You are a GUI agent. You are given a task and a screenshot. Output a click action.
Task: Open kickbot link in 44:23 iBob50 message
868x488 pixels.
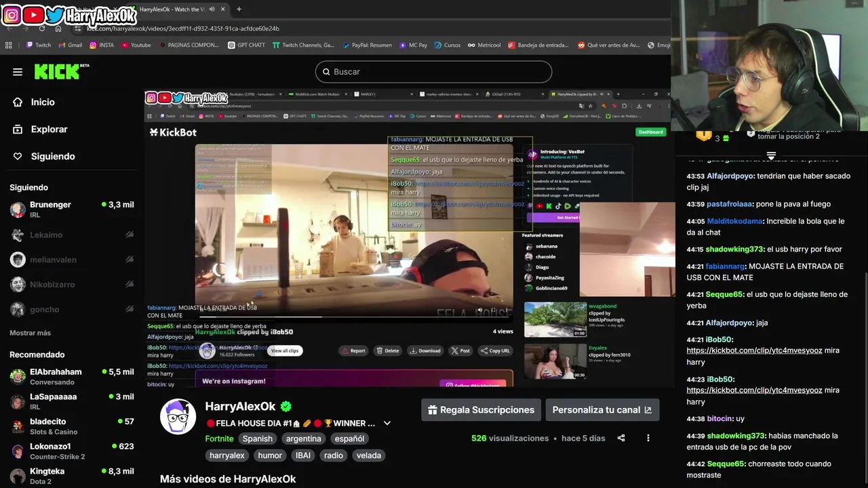coord(754,390)
